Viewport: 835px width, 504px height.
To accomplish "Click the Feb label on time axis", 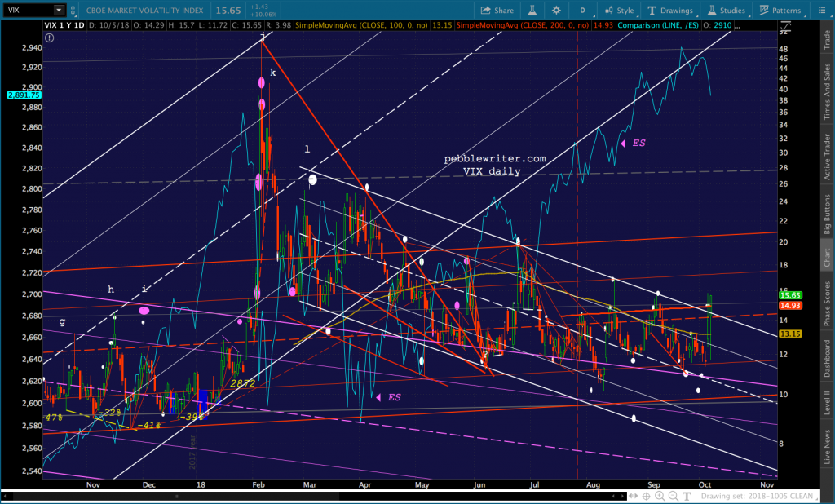I will click(258, 484).
